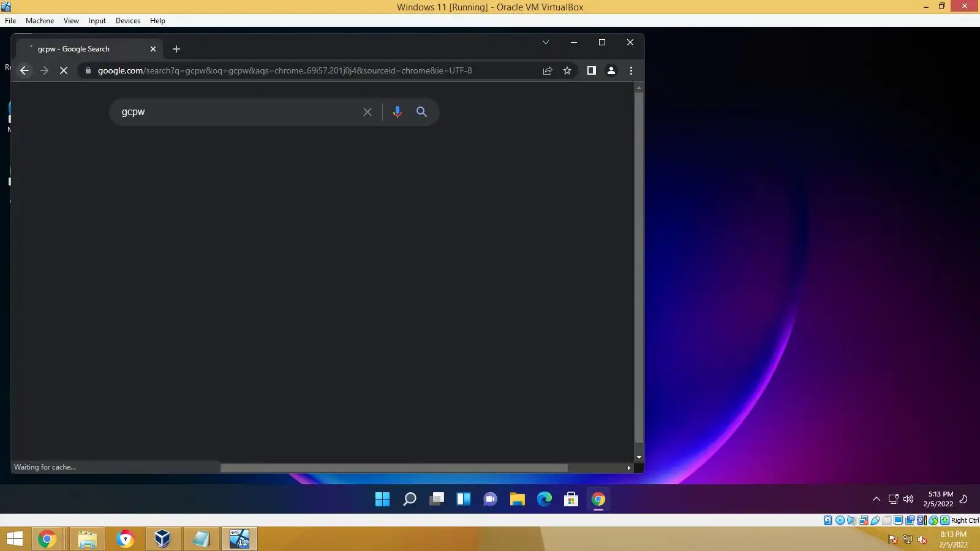Screen dimensions: 980x551
Task: Click the VirtualBox network status indicator
Action: [x=863, y=520]
